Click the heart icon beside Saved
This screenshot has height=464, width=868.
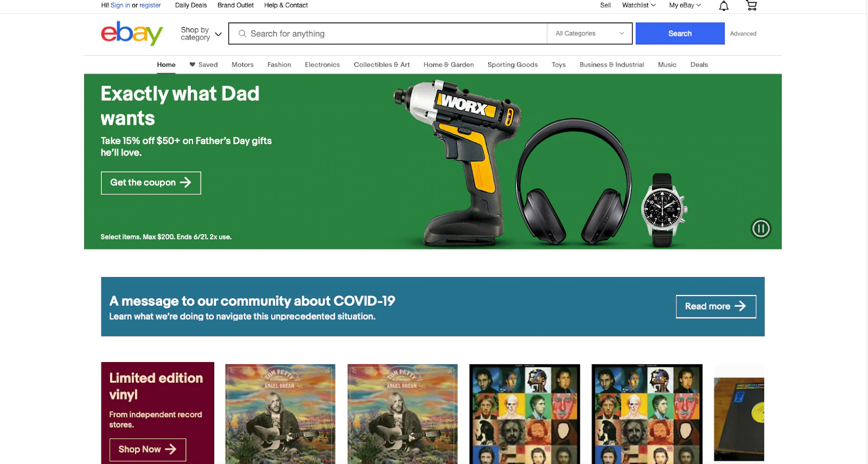click(192, 65)
